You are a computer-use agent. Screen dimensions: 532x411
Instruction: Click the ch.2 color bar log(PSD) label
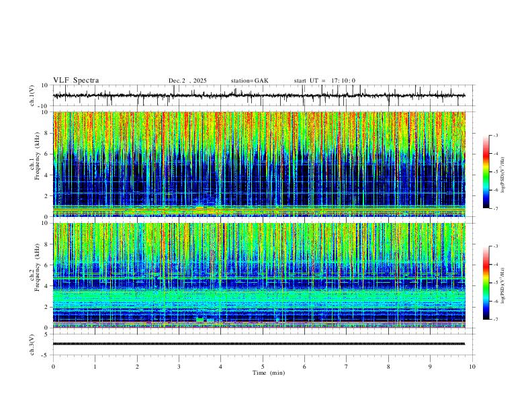pos(502,286)
